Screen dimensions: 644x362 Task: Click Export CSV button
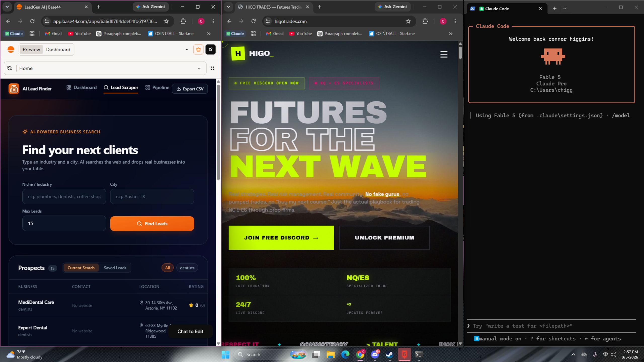[190, 89]
